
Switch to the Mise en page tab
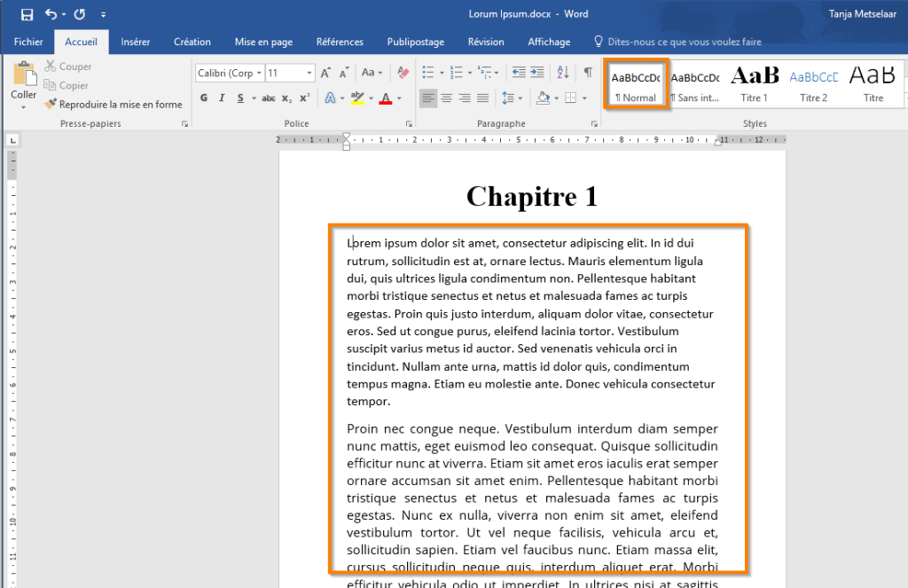(263, 42)
